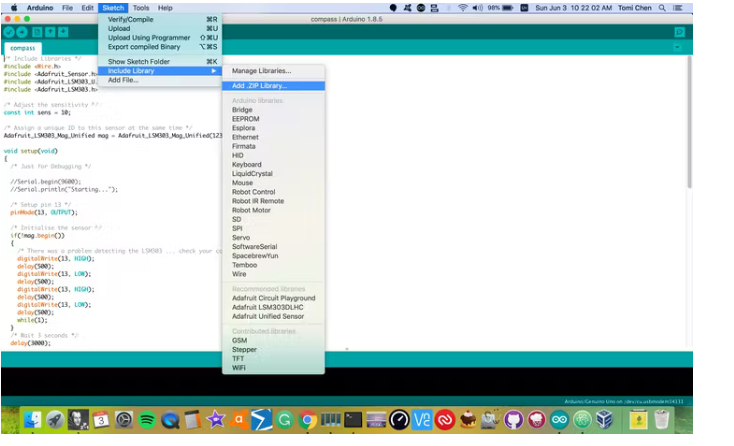
Task: Open the Help menu
Action: click(165, 8)
